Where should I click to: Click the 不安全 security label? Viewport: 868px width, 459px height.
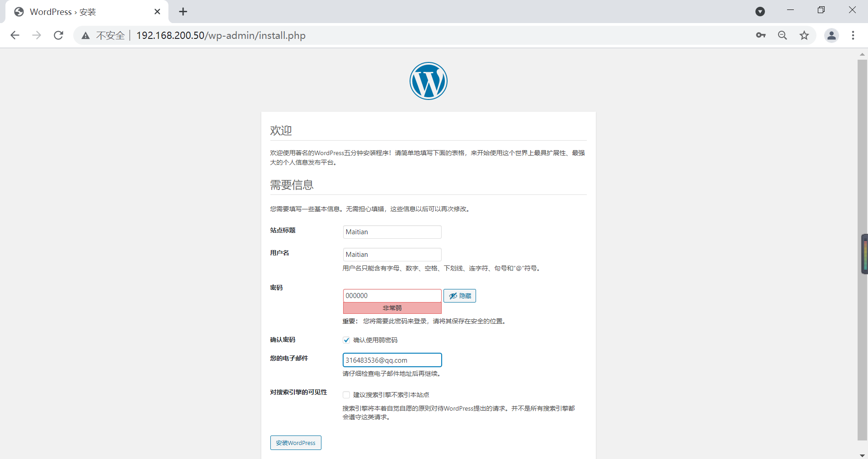(x=110, y=35)
